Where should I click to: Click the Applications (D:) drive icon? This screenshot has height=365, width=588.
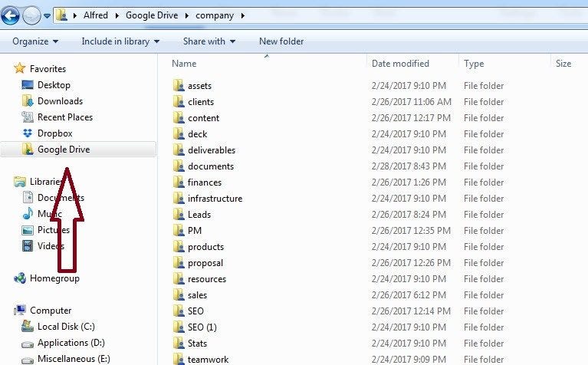coord(28,344)
